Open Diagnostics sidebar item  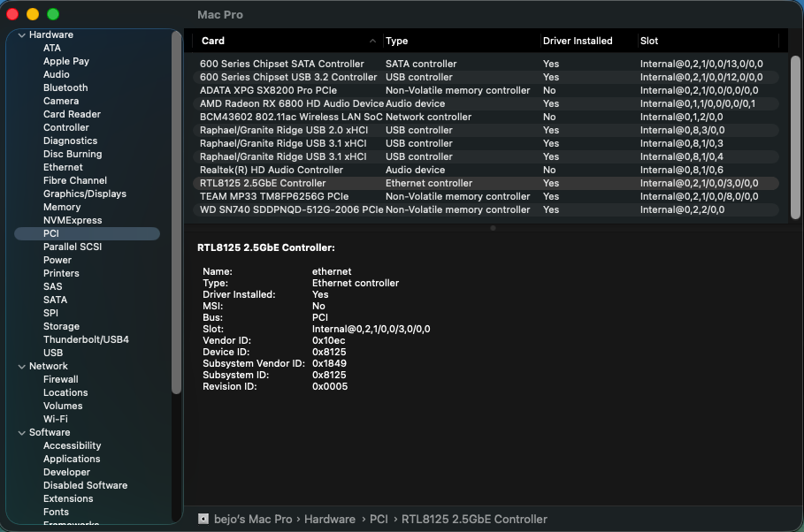[x=70, y=141]
